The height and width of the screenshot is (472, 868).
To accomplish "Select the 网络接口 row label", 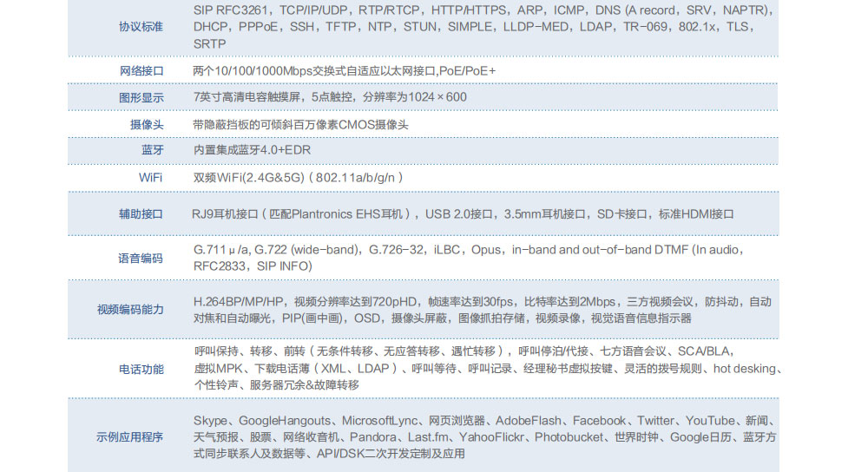I will [141, 70].
